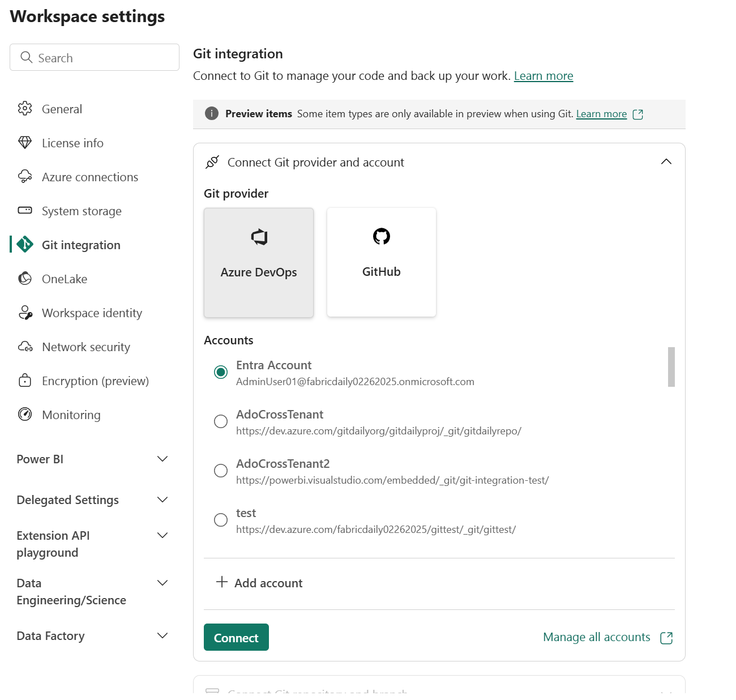The height and width of the screenshot is (700, 736).
Task: Click the Delegated Settings section label
Action: (68, 500)
